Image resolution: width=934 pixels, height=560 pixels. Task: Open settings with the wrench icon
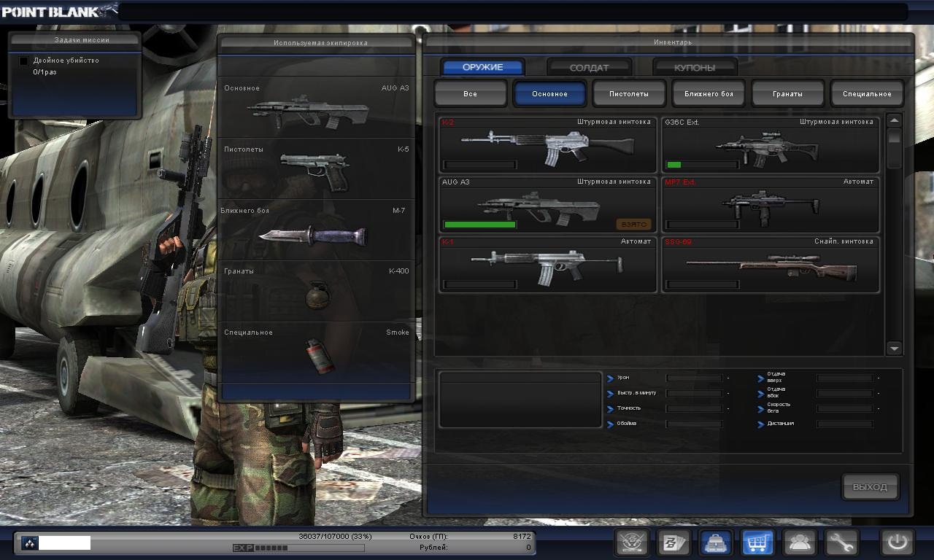(x=841, y=542)
